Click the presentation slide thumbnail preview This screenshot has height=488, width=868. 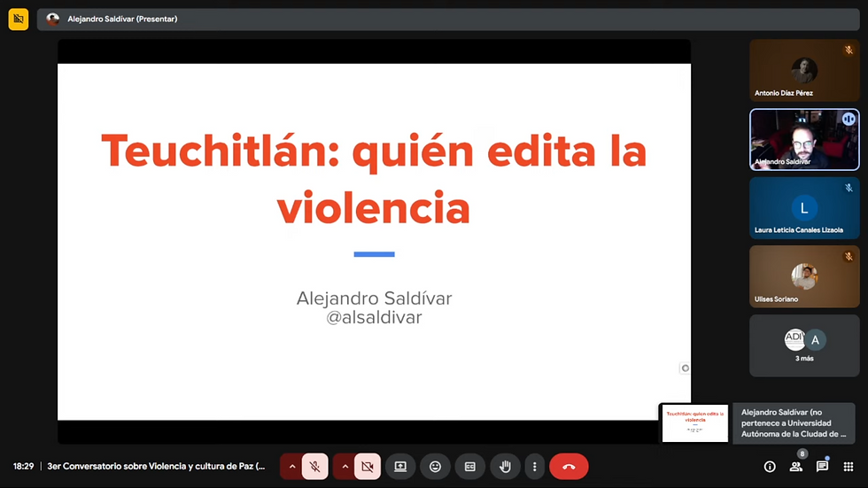tap(695, 423)
